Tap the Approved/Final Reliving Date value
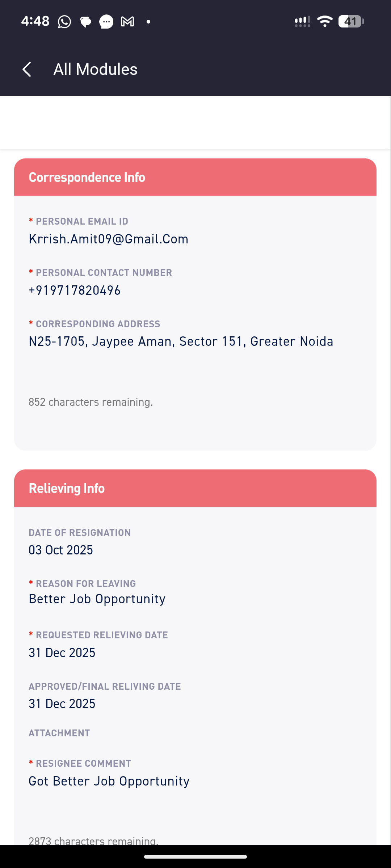391x868 pixels. pos(62,704)
